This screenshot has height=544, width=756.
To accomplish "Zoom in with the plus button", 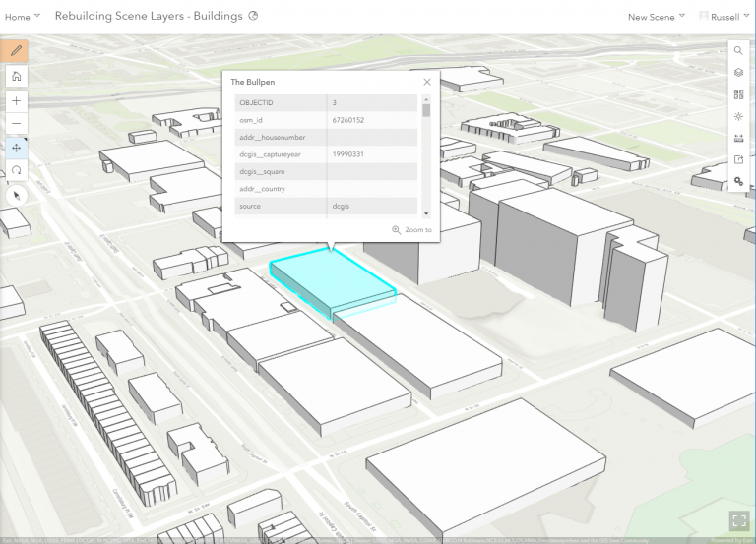I will tap(17, 101).
